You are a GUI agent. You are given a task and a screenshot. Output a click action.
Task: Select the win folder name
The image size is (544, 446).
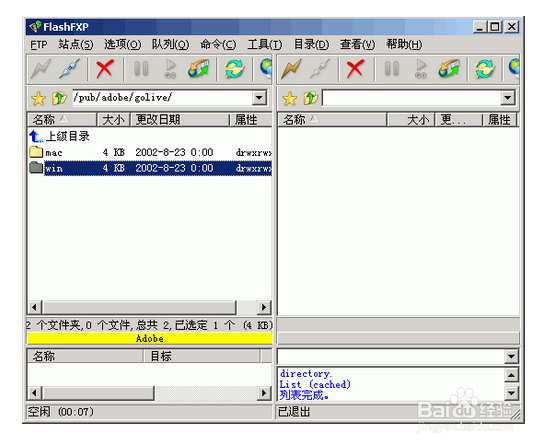(54, 169)
